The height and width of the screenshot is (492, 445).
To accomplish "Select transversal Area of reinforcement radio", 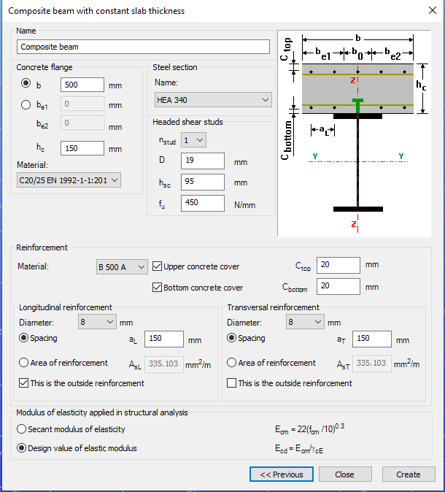I will pyautogui.click(x=232, y=363).
